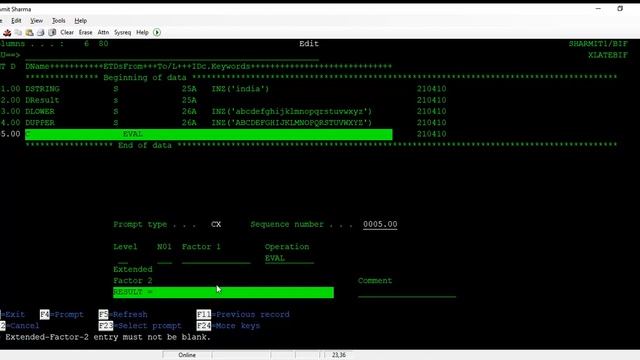Viewport: 640px width, 360px height.
Task: Click the red emulator logo toolbar icon
Action: click(x=7, y=32)
